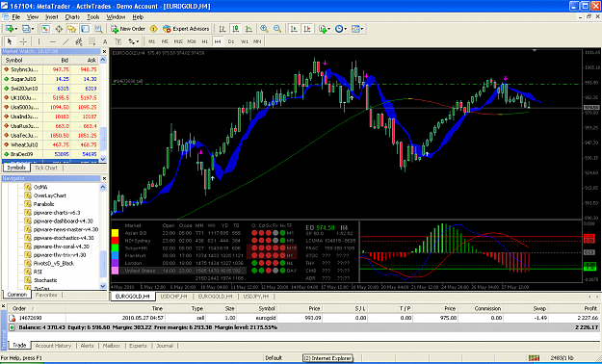Open a new chart via toolbar icon
The image size is (602, 364).
9,29
